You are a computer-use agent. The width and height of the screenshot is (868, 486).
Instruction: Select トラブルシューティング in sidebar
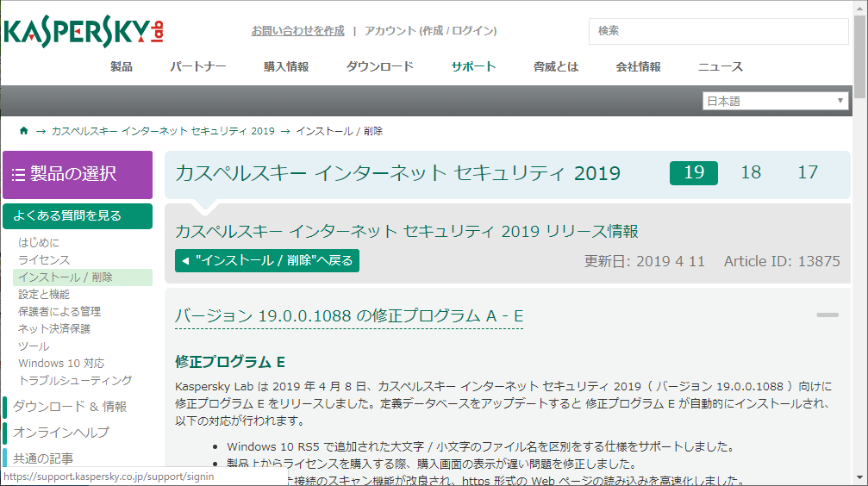75,380
